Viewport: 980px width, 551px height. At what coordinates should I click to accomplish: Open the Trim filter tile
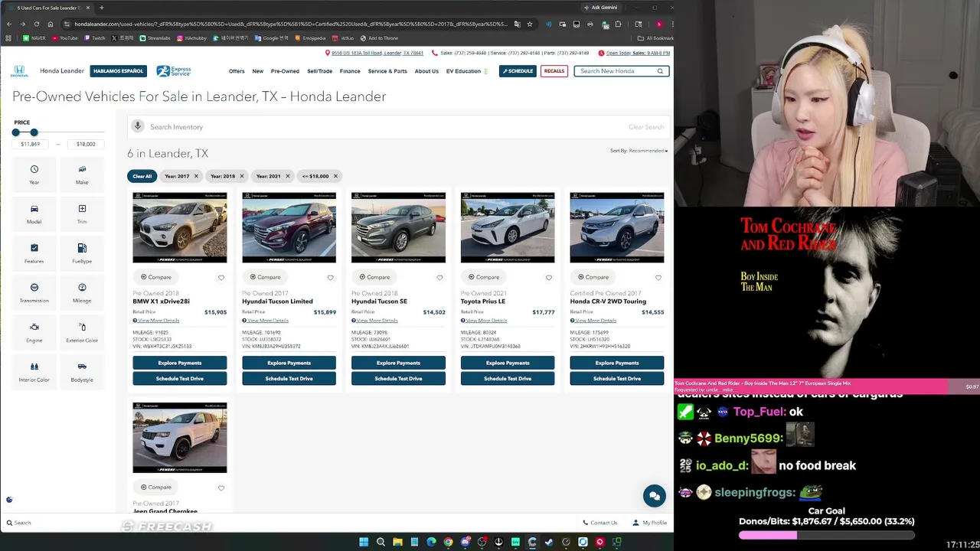[82, 214]
